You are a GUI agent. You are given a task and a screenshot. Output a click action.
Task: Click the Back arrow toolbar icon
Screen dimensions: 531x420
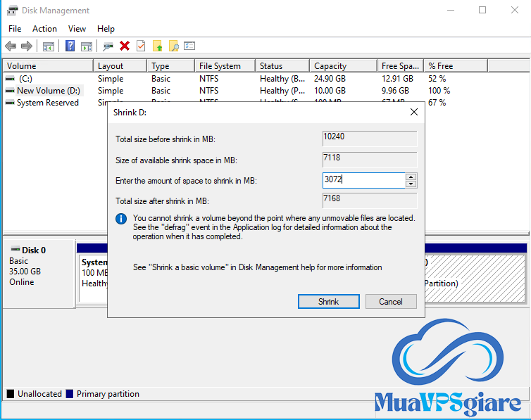click(11, 46)
